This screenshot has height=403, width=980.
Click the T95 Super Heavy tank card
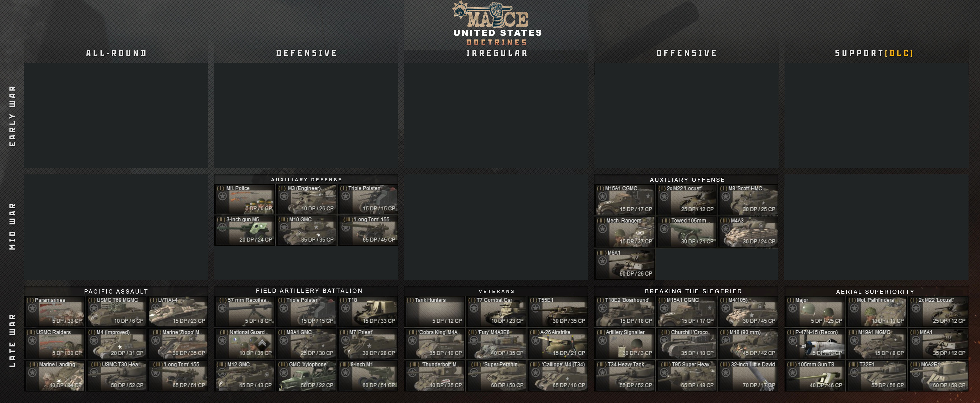(x=687, y=376)
